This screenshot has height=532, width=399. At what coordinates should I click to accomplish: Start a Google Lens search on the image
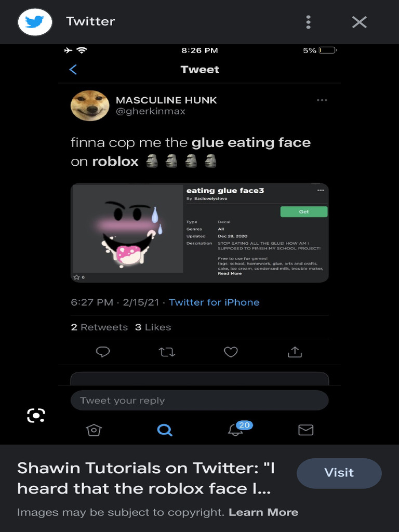click(x=36, y=415)
